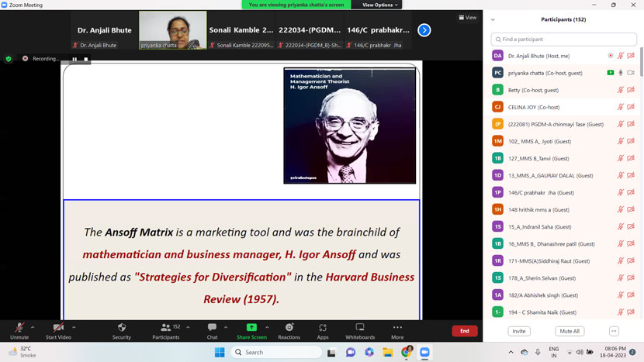Click the green Share Screen icon
The image size is (644, 362).
click(x=251, y=328)
